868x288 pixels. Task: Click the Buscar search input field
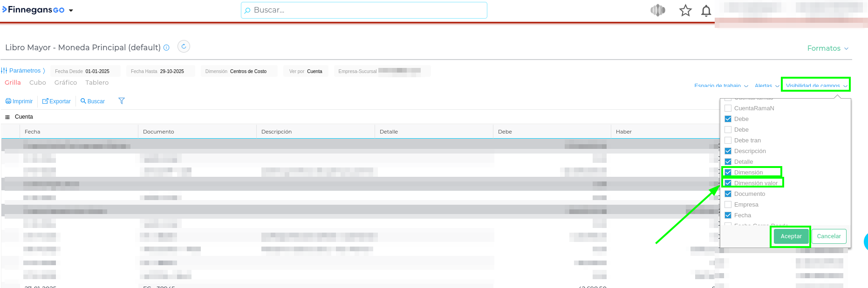363,10
